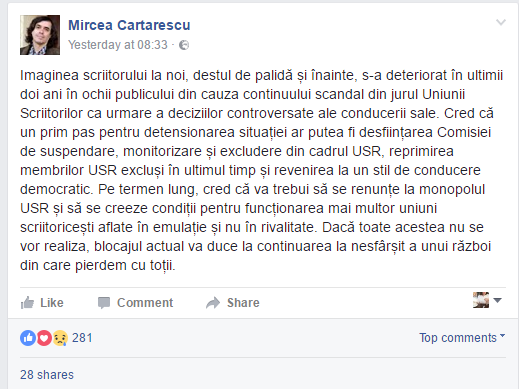Click the yellow Sad reaction icon
The image size is (519, 389).
60,338
